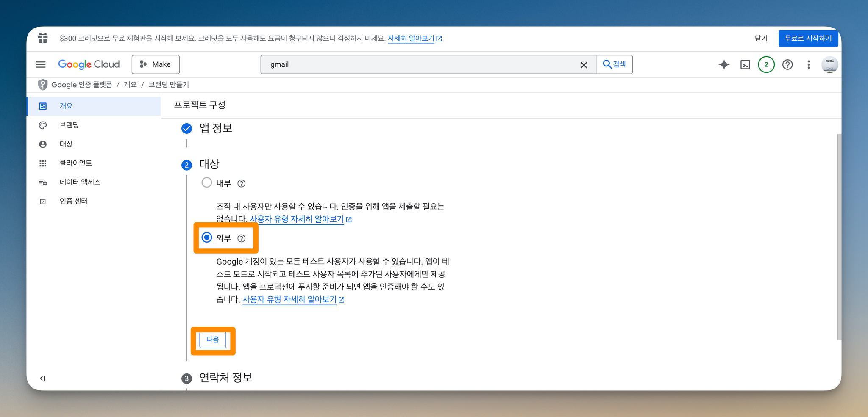Click the help icon next to 외부
868x417 pixels.
[242, 238]
